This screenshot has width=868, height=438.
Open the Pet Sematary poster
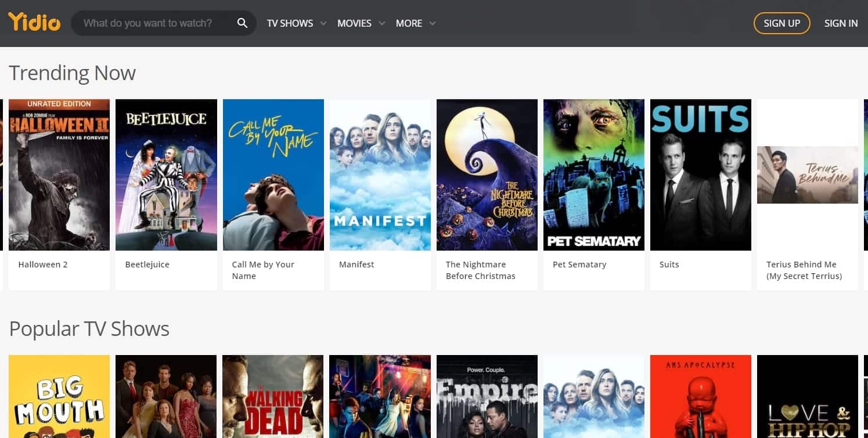pos(594,175)
